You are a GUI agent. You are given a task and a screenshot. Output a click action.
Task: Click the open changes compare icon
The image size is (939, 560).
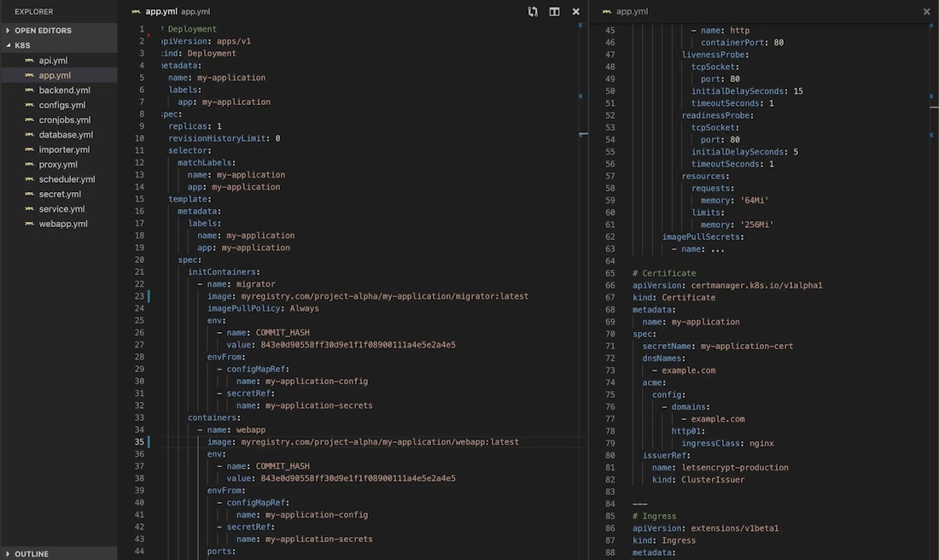[x=533, y=11]
